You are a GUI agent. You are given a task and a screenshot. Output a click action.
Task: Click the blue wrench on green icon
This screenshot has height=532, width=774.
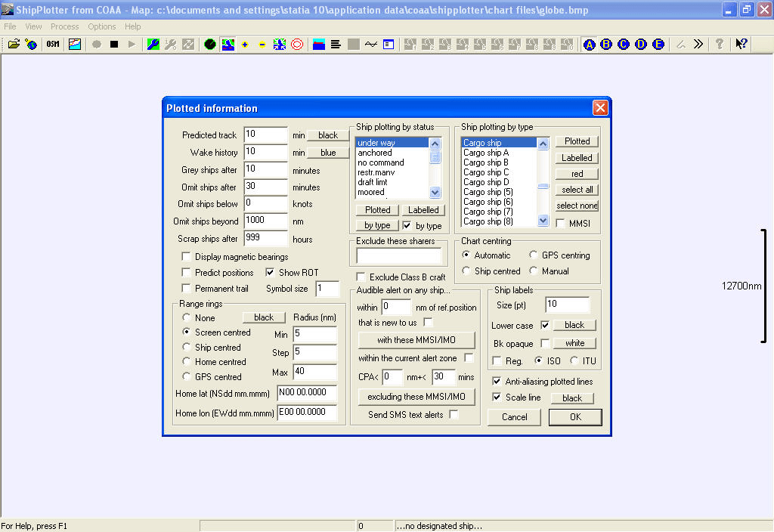click(153, 45)
